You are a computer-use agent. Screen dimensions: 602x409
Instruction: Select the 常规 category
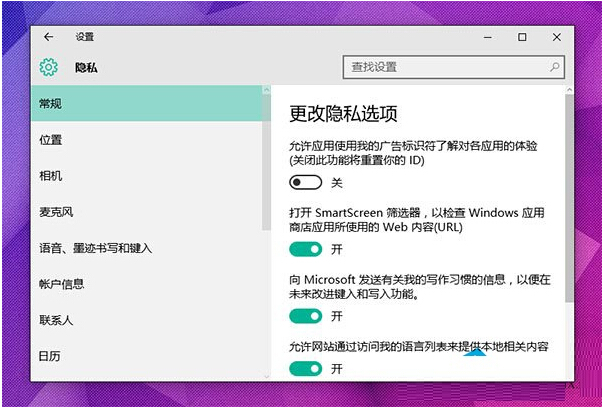point(147,103)
